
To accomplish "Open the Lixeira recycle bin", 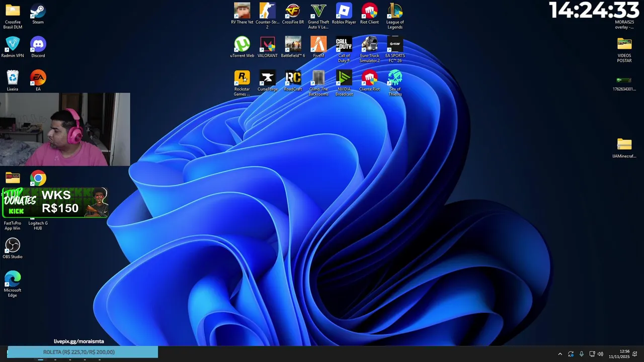I will 13,81.
